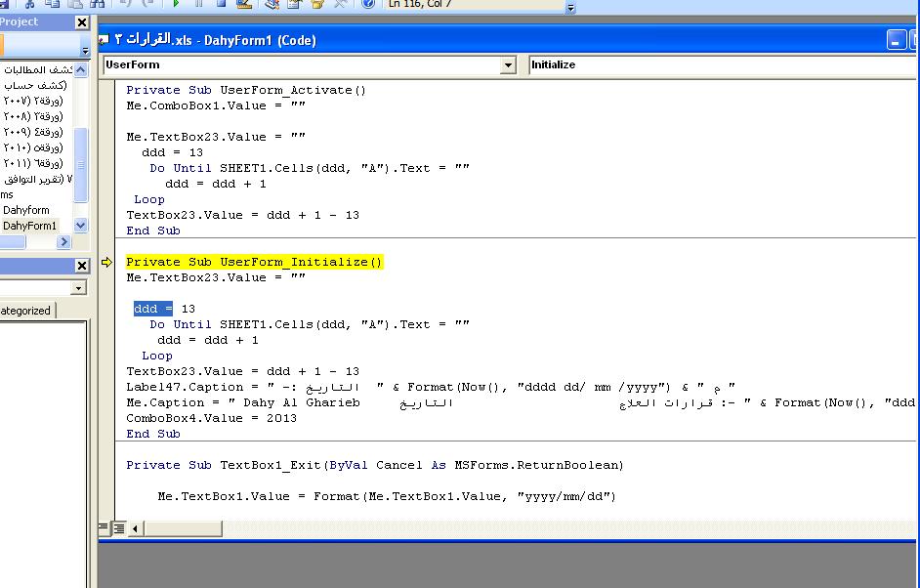Click the Break pause icon
The height and width of the screenshot is (588, 920).
[199, 4]
